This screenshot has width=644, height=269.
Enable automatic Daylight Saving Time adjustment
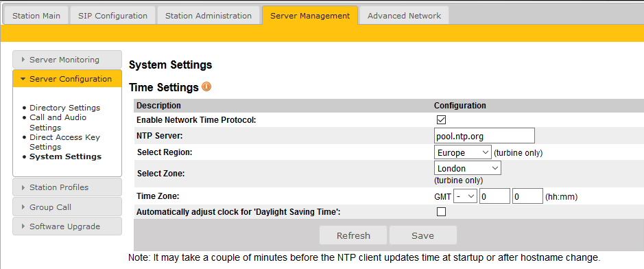coord(441,212)
